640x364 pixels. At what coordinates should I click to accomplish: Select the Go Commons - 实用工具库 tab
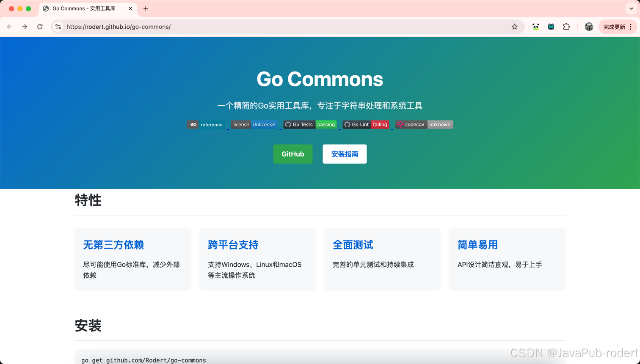[x=88, y=8]
